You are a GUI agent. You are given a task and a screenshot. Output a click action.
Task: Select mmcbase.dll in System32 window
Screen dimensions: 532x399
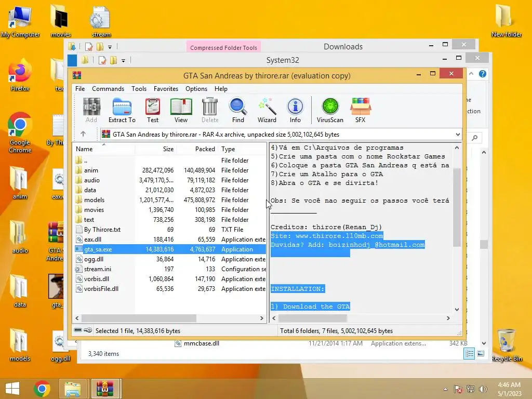point(202,343)
